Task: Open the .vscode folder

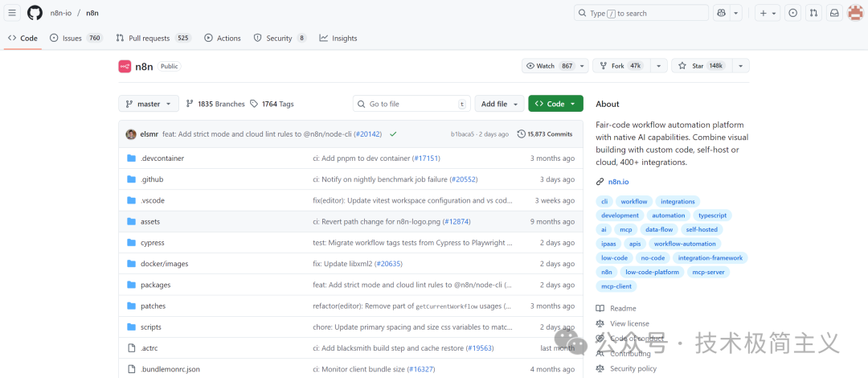Action: coord(152,200)
